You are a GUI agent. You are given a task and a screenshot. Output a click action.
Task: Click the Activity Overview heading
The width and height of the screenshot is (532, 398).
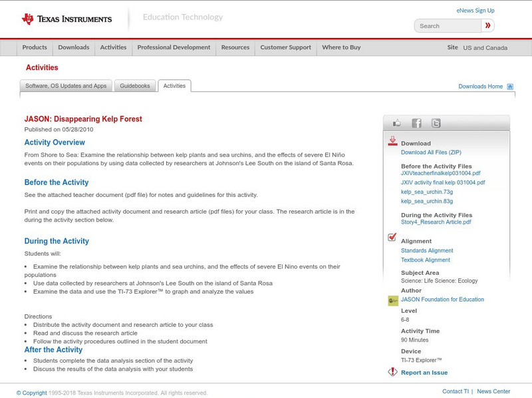55,142
